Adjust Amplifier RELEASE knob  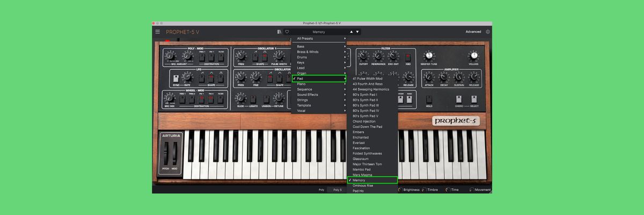(x=474, y=77)
